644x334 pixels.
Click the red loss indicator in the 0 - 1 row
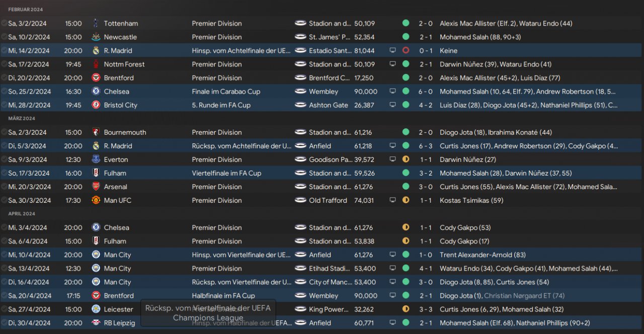pos(406,50)
